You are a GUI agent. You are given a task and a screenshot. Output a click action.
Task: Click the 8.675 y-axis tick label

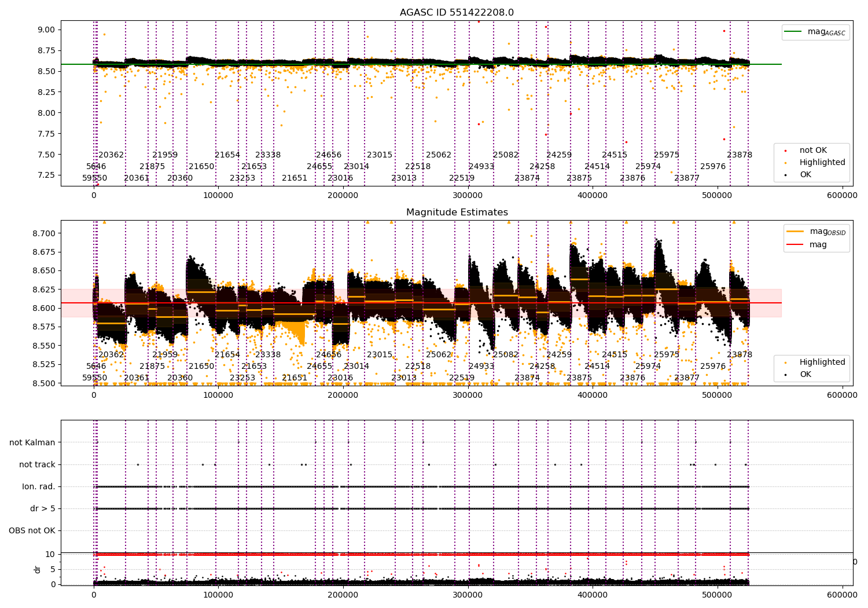pyautogui.click(x=44, y=252)
